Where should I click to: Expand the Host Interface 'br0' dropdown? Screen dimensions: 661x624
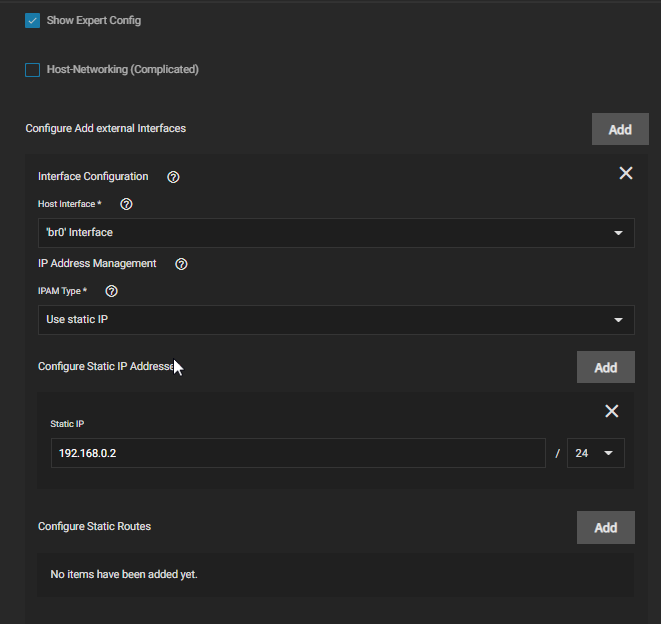(335, 233)
